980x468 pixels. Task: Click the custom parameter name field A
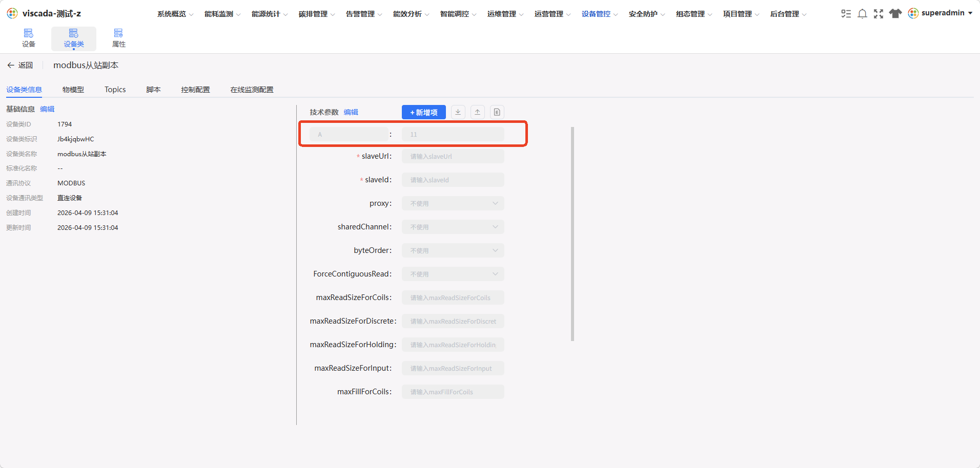pyautogui.click(x=349, y=134)
